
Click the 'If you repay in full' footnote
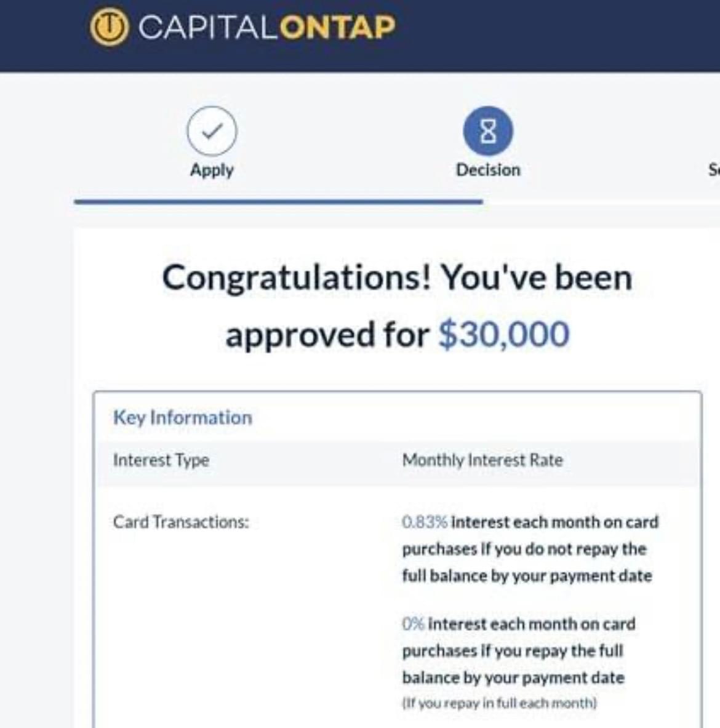pos(499,703)
